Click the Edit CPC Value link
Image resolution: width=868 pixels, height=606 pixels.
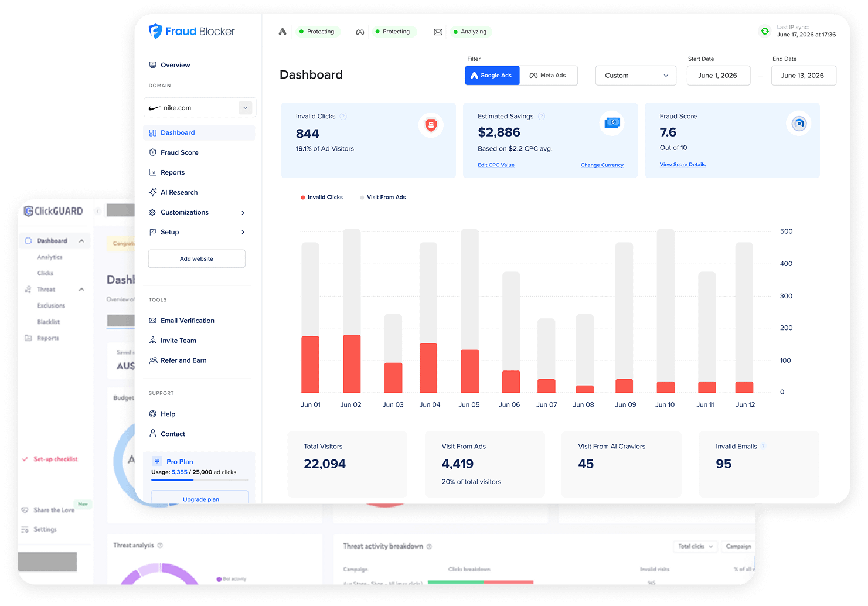click(496, 165)
